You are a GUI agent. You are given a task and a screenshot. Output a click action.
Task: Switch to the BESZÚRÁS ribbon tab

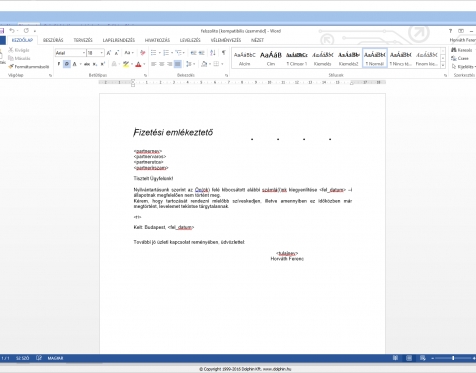(x=53, y=40)
